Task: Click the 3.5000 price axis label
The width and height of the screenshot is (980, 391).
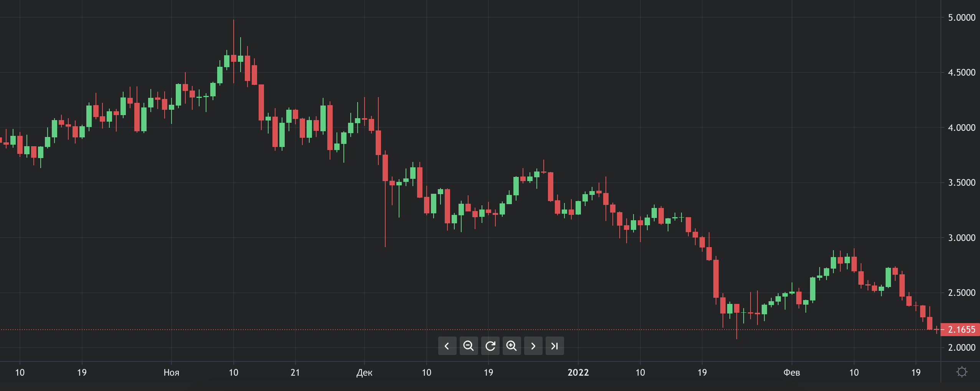Action: tap(962, 183)
